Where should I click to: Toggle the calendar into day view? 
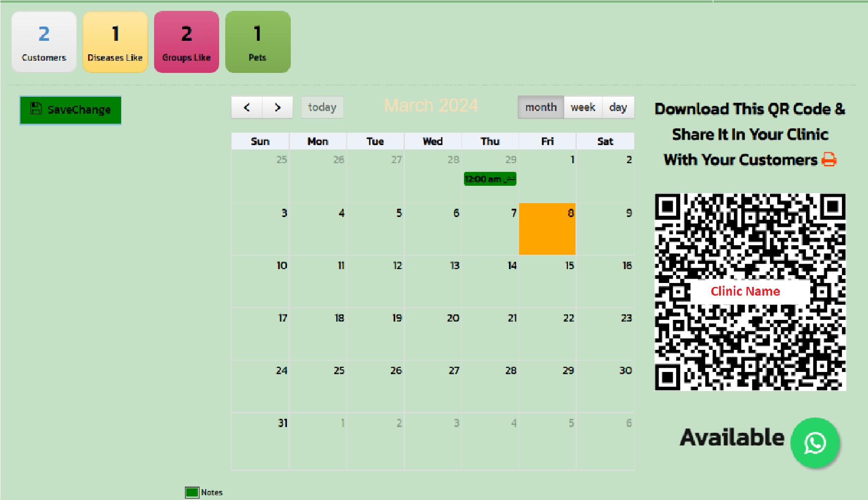click(618, 107)
